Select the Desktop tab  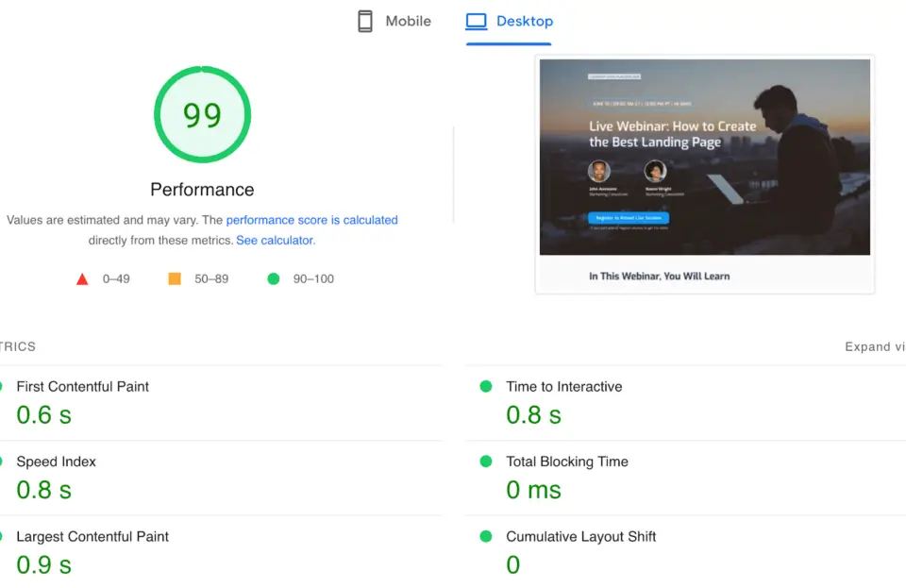pyautogui.click(x=509, y=22)
